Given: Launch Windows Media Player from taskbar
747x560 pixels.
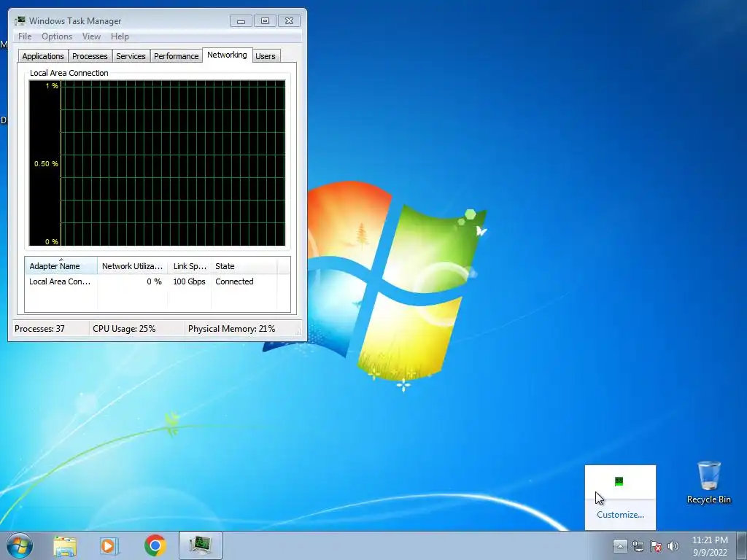Looking at the screenshot, I should 109,545.
